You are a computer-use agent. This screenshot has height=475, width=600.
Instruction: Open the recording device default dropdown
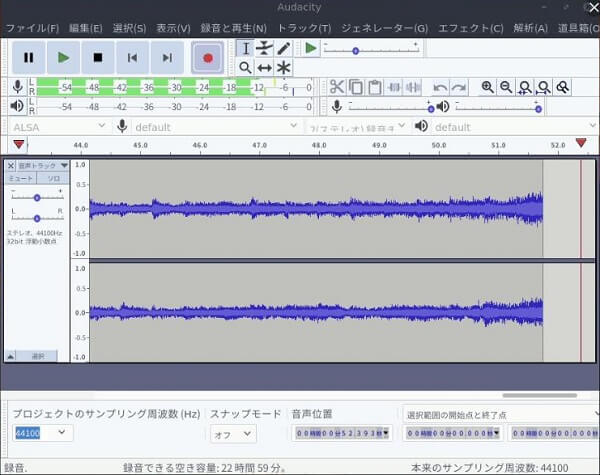click(216, 126)
